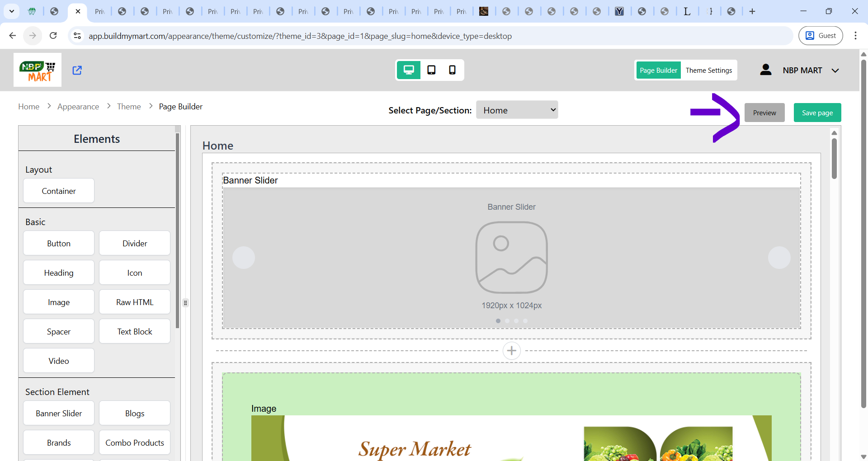Click the page canvas scrollbar thumb
This screenshot has height=461, width=868.
[834, 158]
